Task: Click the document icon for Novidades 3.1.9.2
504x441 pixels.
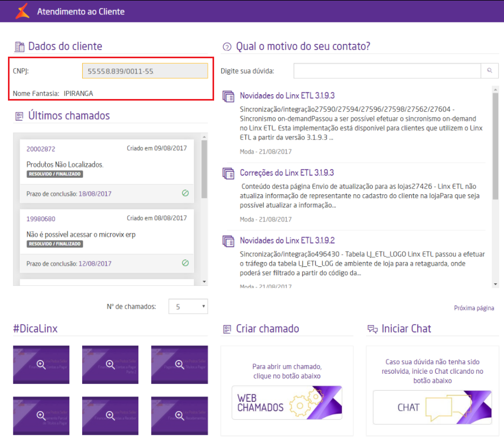Action: coord(228,241)
